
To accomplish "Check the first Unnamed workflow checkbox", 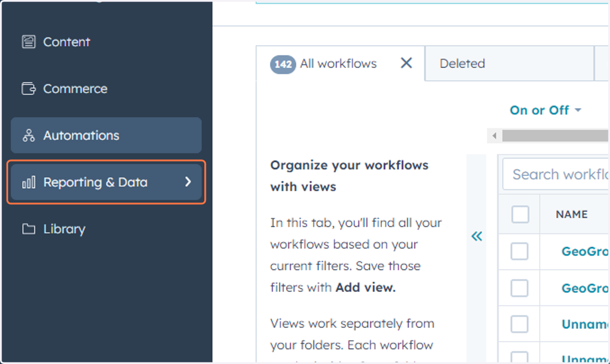I will [x=520, y=324].
